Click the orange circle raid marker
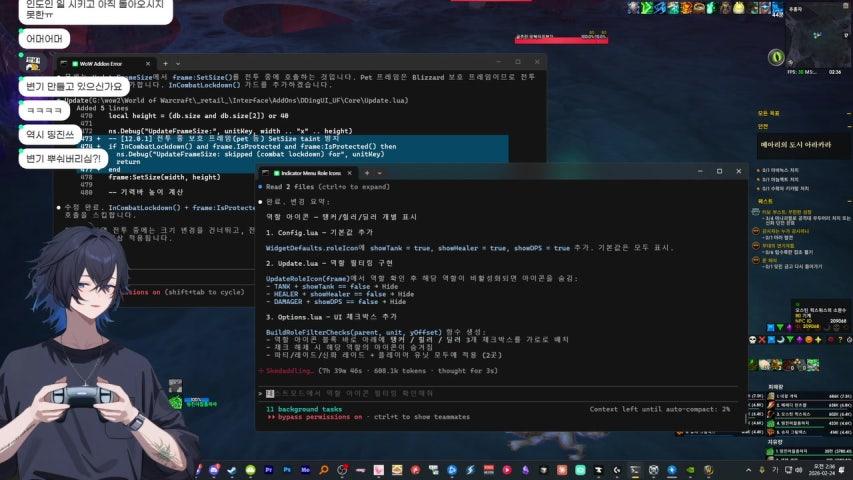853x480 pixels. (x=809, y=340)
